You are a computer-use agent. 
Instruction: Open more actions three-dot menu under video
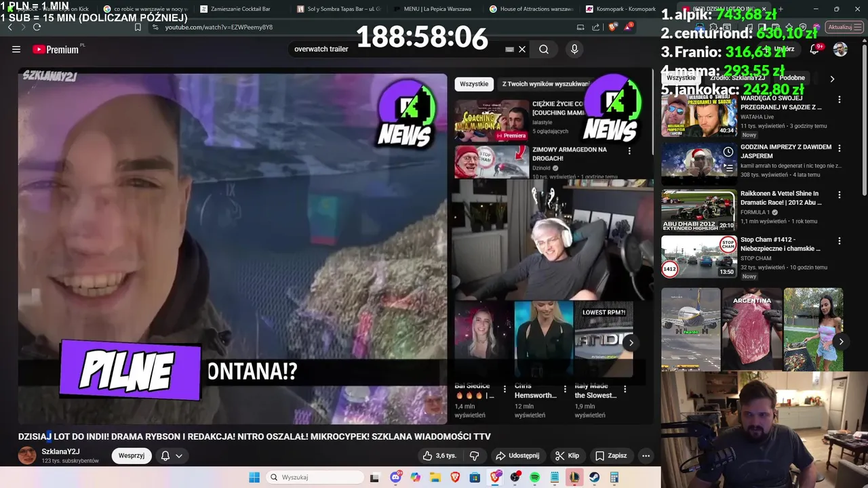click(x=646, y=455)
